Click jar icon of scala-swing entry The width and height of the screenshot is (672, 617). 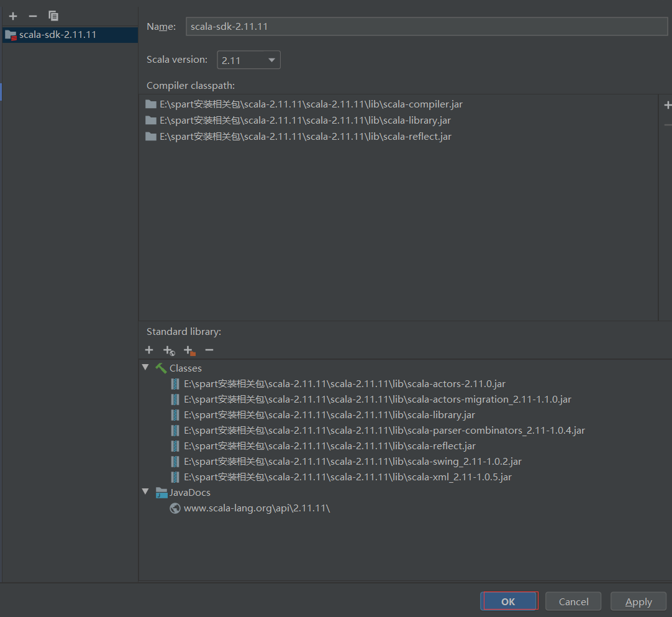tap(175, 462)
